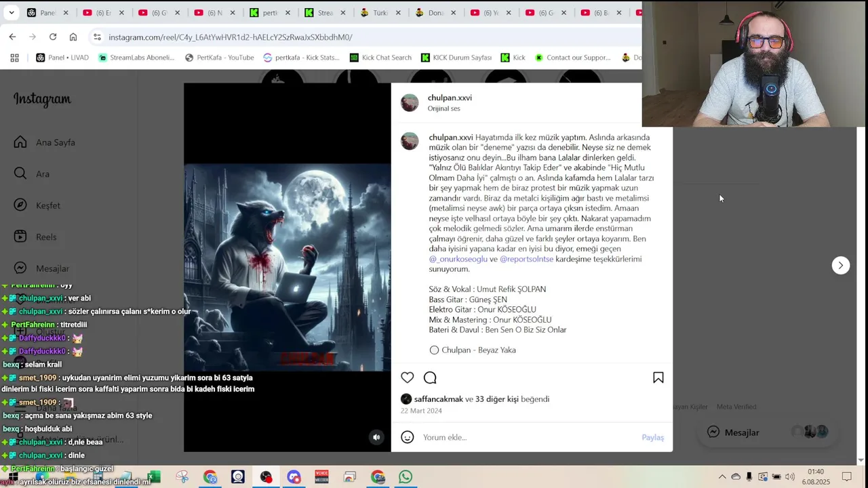Open pertkafa - Kick Stats bookmark
The width and height of the screenshot is (868, 488).
[x=303, y=58]
